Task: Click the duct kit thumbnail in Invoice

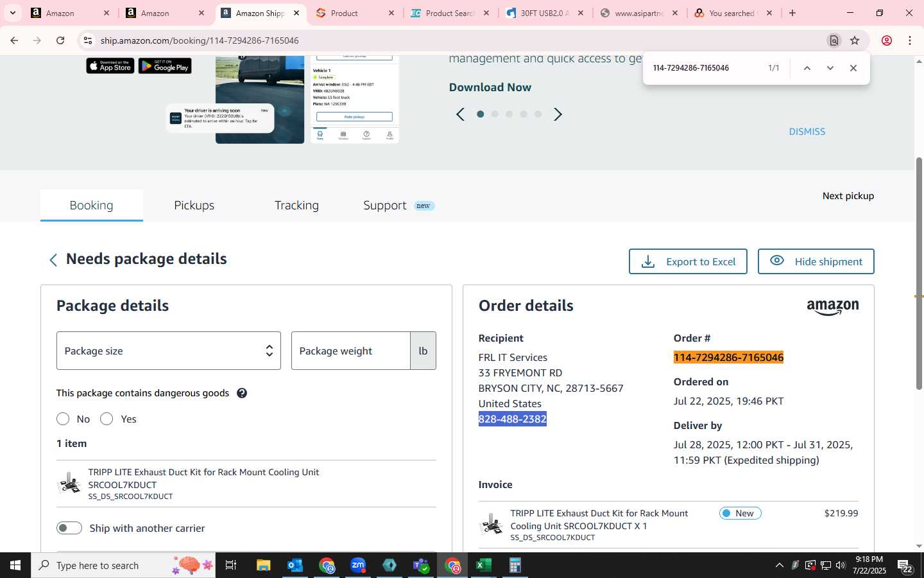Action: click(492, 524)
